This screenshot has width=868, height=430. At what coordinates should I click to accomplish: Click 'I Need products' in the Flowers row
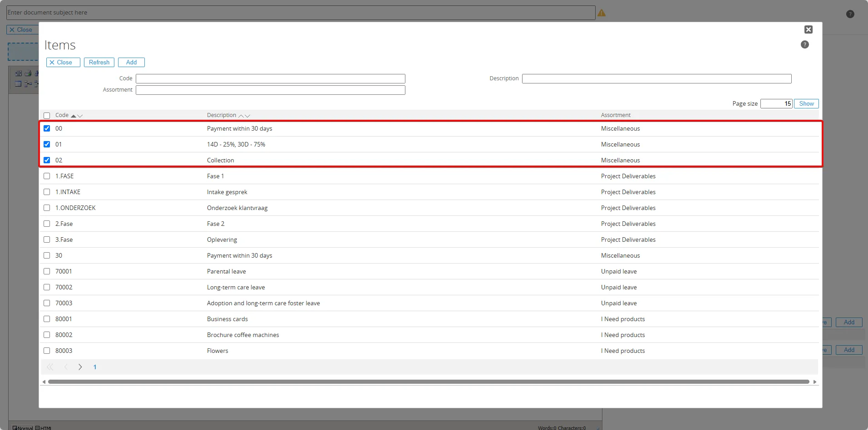coord(623,351)
